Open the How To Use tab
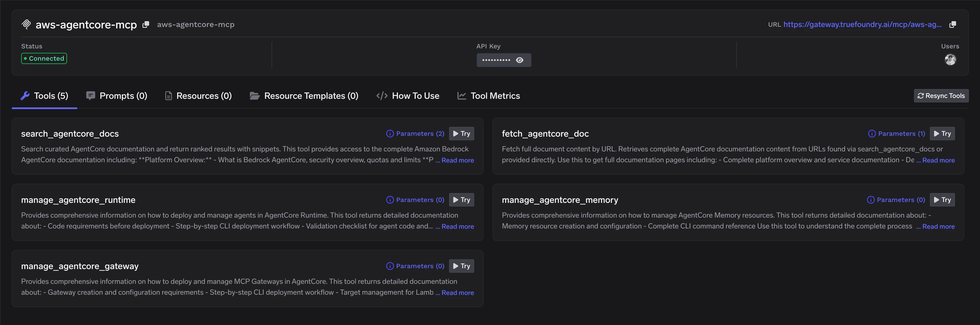This screenshot has width=980, height=325. [x=408, y=96]
